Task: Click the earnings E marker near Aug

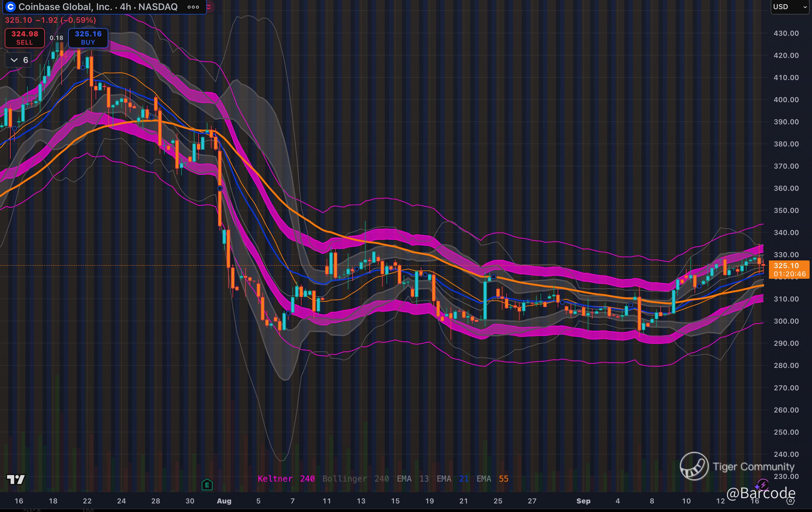Action: pyautogui.click(x=207, y=485)
